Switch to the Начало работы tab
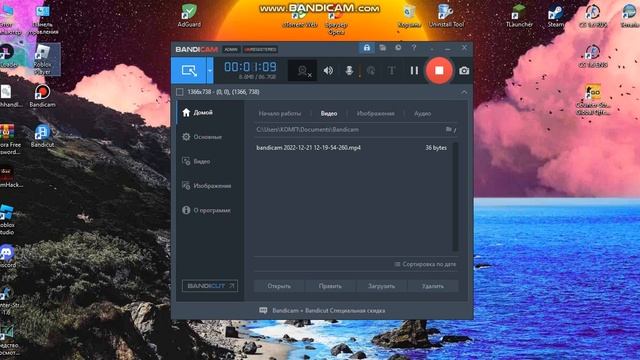Screen dimensions: 640x360 pyautogui.click(x=280, y=113)
